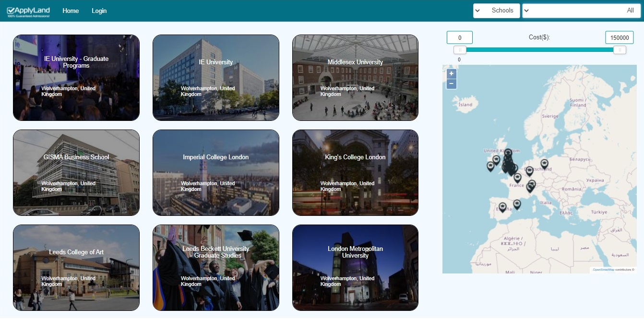The image size is (644, 320).
Task: Go to the Home page
Action: click(71, 11)
